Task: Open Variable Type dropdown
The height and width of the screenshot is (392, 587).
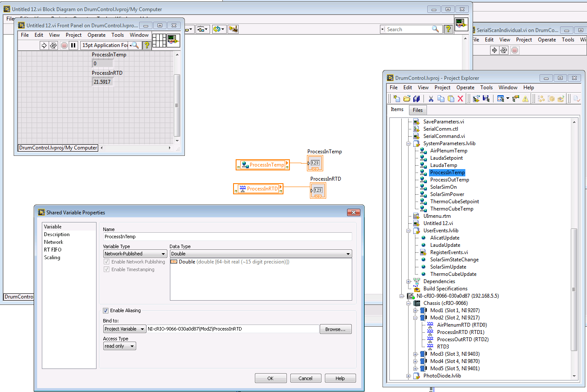Action: tap(135, 254)
